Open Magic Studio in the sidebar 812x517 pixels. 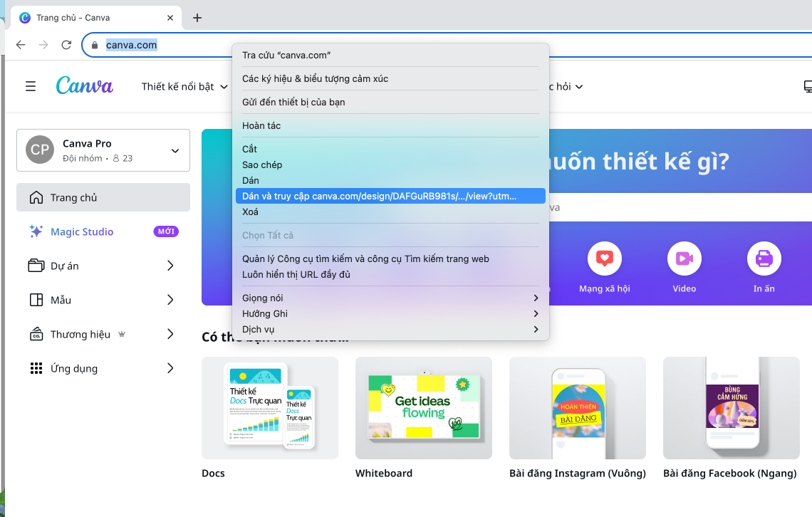[103, 231]
